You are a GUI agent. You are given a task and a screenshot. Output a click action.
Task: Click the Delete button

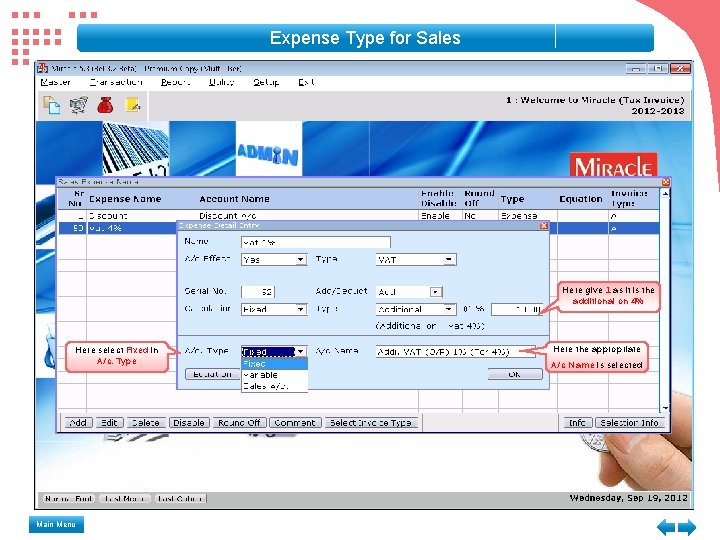click(146, 422)
